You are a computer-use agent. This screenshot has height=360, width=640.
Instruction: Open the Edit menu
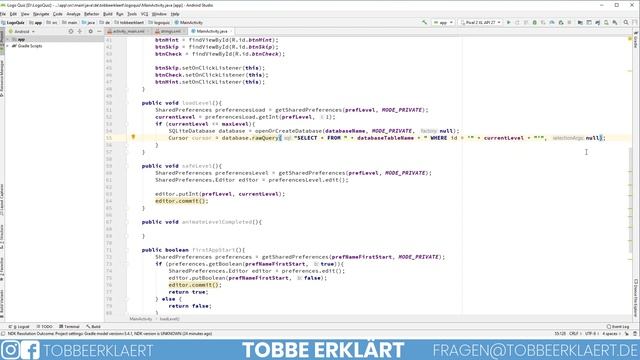pos(13,14)
